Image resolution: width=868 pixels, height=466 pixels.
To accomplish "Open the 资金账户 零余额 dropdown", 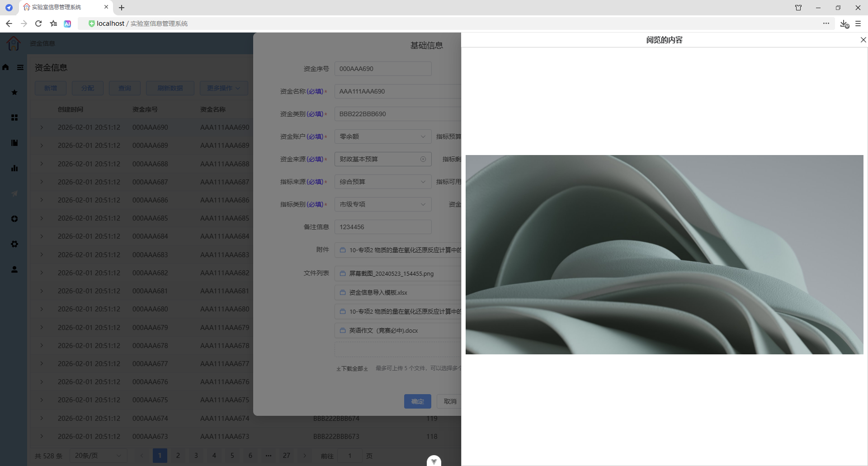I will [383, 137].
